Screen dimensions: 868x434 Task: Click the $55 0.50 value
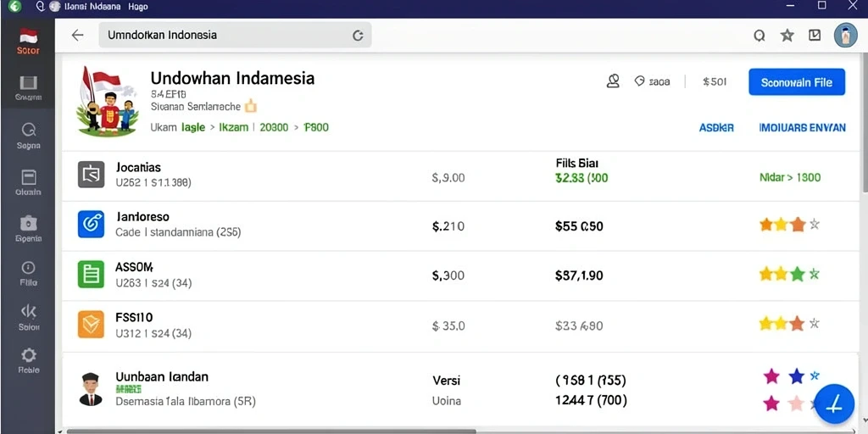(579, 226)
